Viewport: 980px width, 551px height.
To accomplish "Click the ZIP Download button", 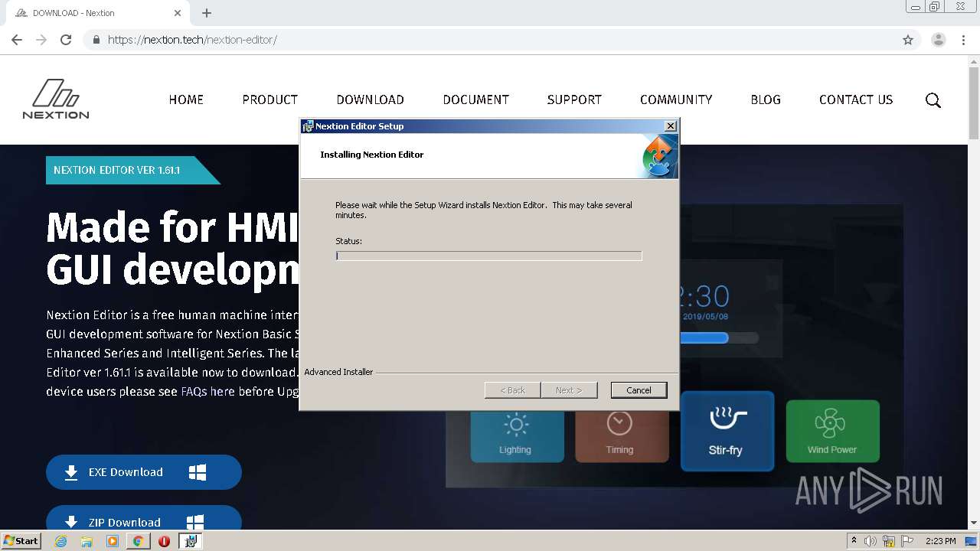I will tap(144, 519).
